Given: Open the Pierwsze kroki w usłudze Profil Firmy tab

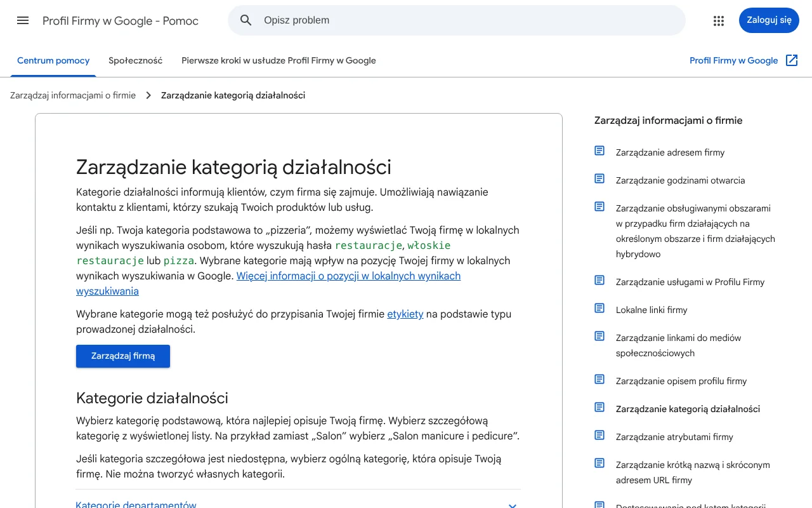Looking at the screenshot, I should click(x=278, y=60).
